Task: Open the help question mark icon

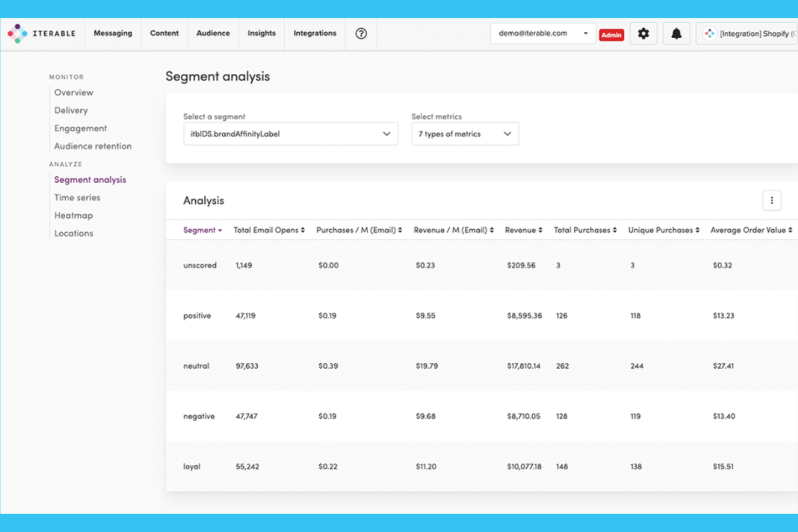Action: 361,33
